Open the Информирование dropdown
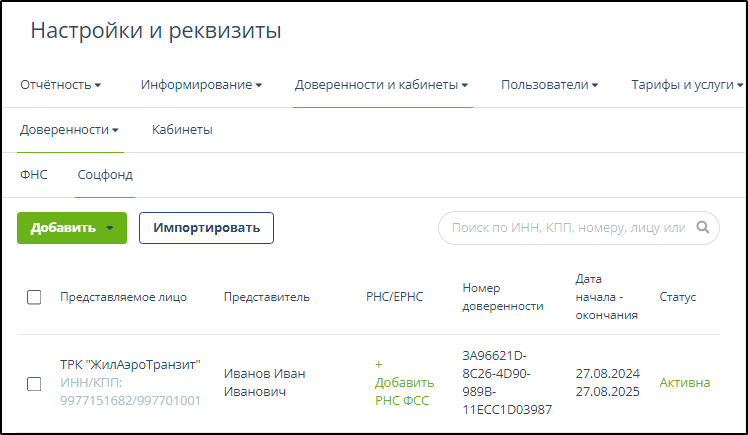The width and height of the screenshot is (748, 435). pyautogui.click(x=201, y=85)
